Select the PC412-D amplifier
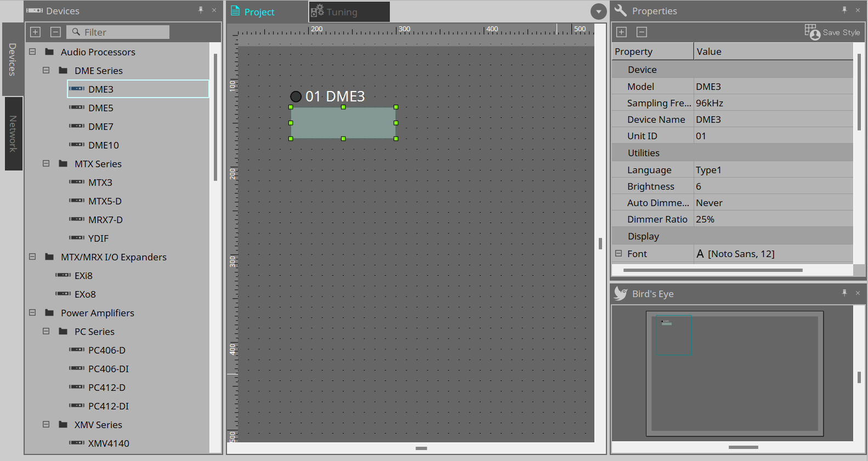This screenshot has width=868, height=461. (x=107, y=388)
